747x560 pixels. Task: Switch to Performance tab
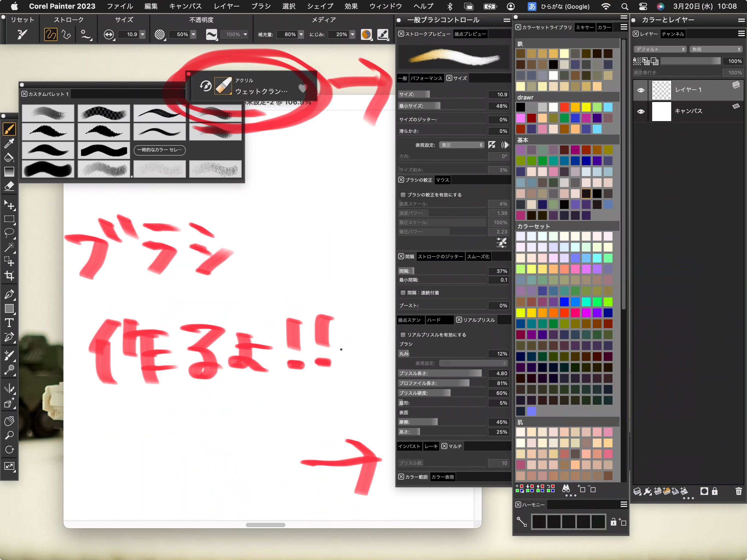pyautogui.click(x=426, y=78)
